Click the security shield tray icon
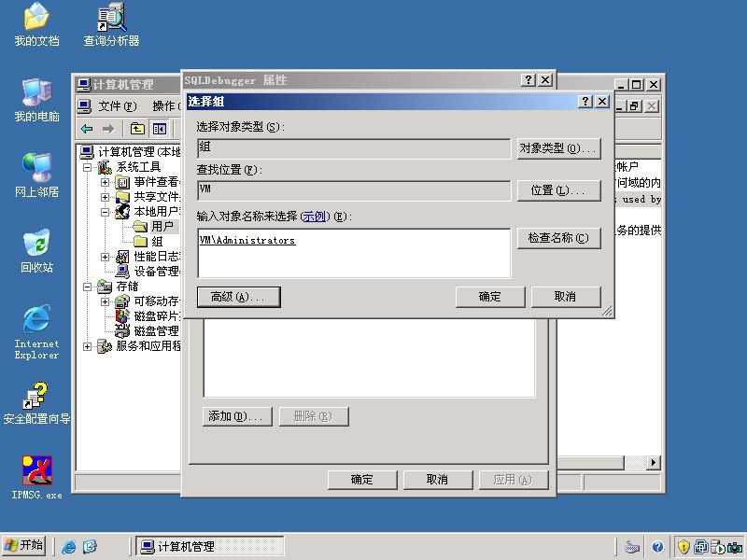This screenshot has width=747, height=560. [684, 547]
